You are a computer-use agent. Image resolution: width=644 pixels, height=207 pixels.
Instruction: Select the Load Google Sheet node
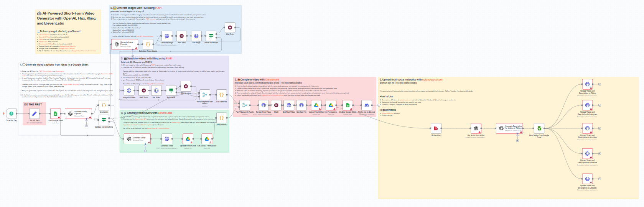coord(55,113)
